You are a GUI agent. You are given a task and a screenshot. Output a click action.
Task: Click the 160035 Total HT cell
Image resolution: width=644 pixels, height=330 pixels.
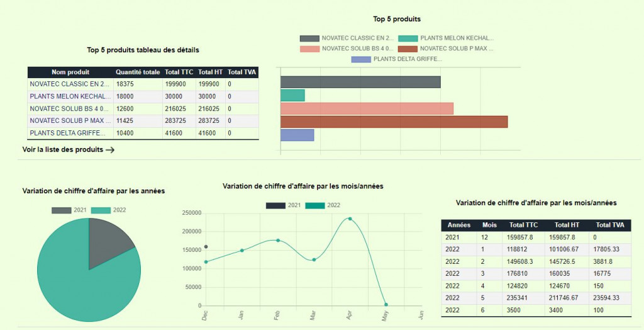pos(568,274)
